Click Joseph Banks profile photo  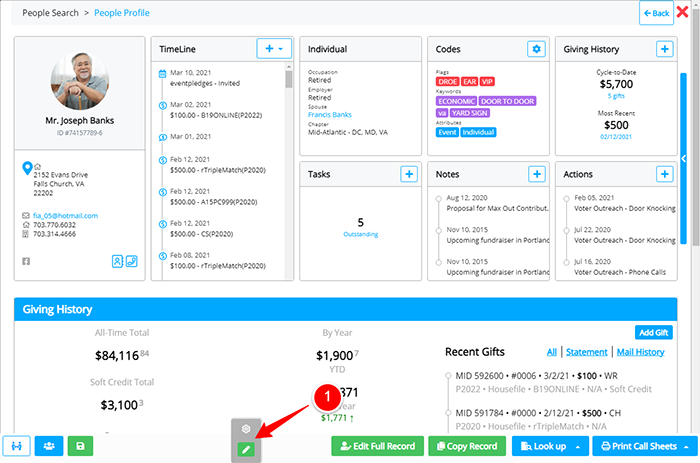pyautogui.click(x=79, y=80)
